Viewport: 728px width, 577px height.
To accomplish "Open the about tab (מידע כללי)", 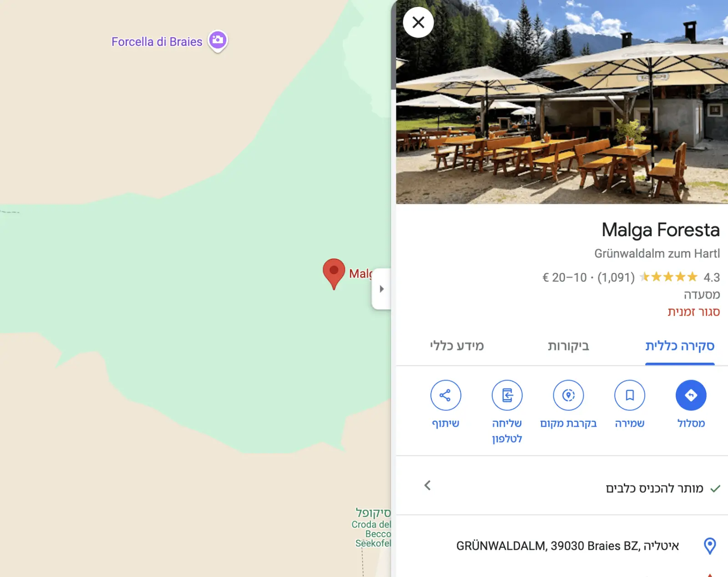I will pyautogui.click(x=457, y=346).
